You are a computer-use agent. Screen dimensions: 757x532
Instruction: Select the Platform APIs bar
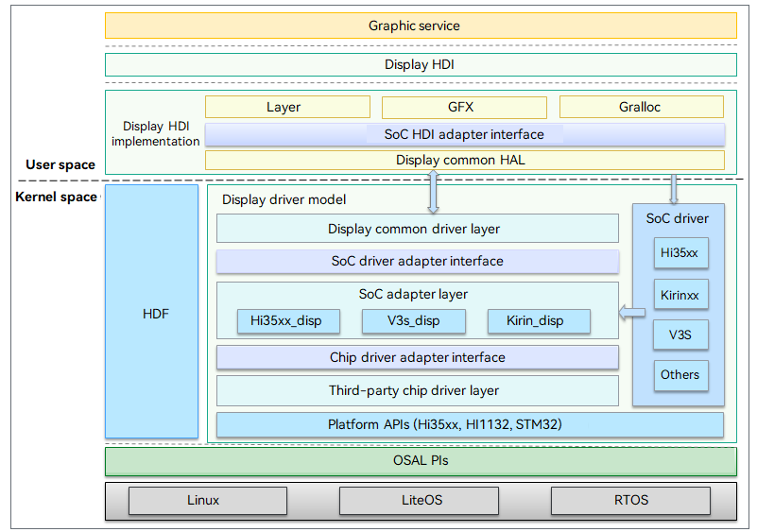coord(470,425)
